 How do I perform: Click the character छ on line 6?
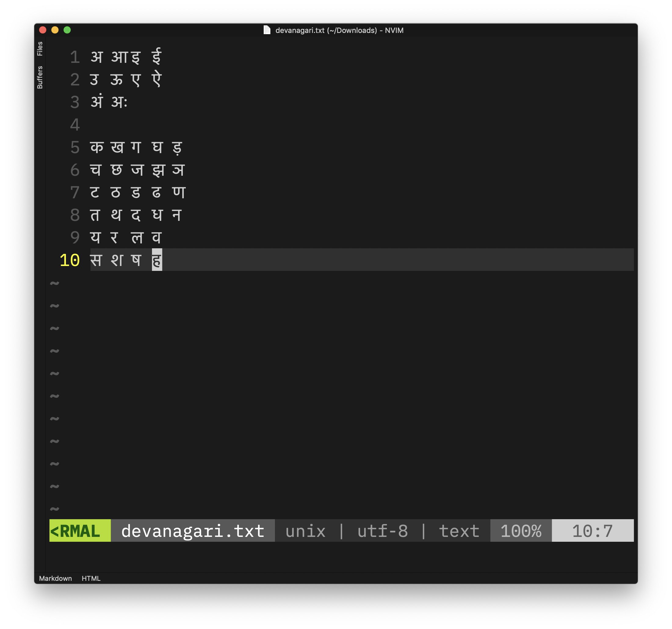click(x=117, y=170)
